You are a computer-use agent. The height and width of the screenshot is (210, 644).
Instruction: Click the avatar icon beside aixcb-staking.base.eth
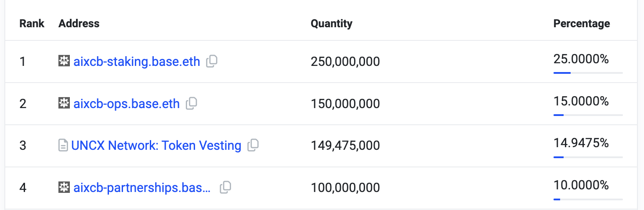[x=64, y=61]
